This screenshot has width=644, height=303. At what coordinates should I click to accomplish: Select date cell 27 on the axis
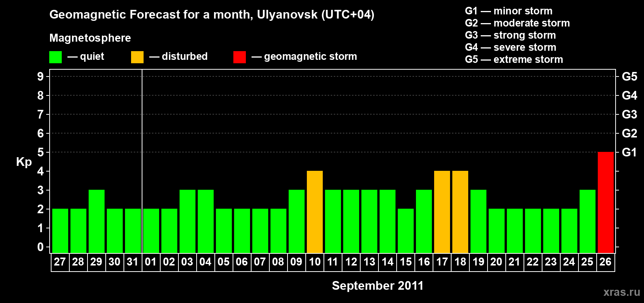pyautogui.click(x=60, y=262)
